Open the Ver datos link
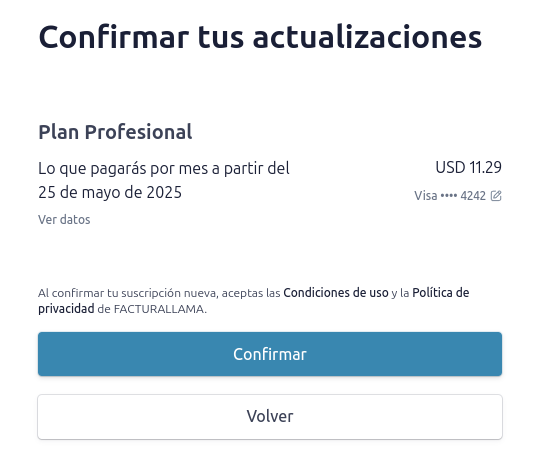This screenshot has width=533, height=464. click(64, 220)
